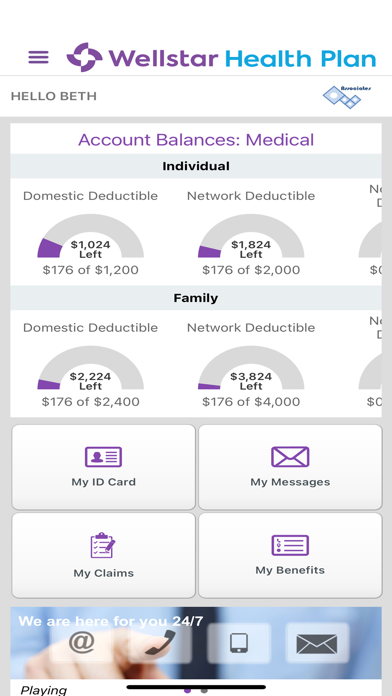The image size is (392, 696).
Task: Open the hamburger menu
Action: [x=39, y=57]
